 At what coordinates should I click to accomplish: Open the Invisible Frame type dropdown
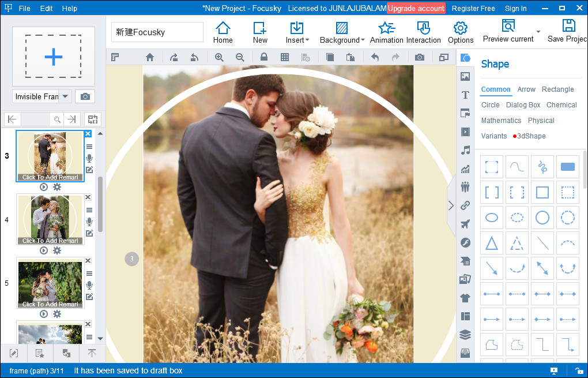tap(42, 96)
